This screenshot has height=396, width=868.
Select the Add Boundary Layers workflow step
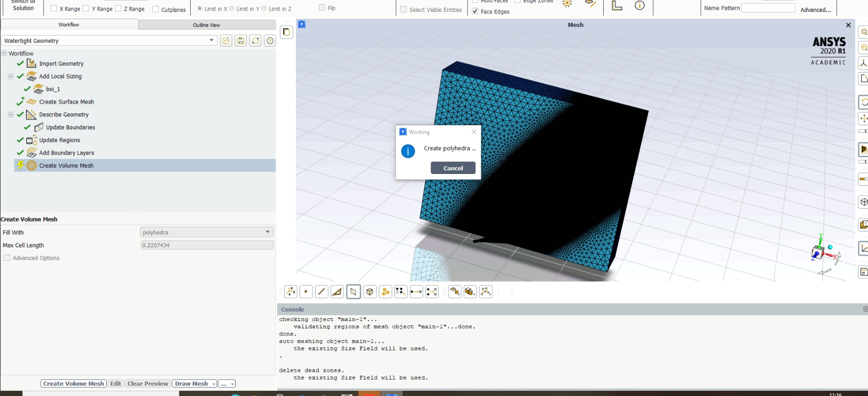point(66,153)
